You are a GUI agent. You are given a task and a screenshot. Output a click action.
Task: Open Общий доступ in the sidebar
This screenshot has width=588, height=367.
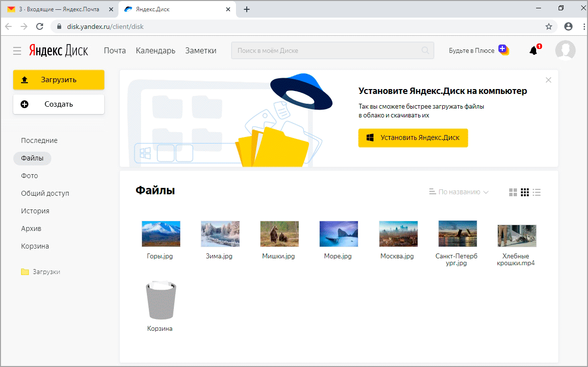pyautogui.click(x=45, y=193)
